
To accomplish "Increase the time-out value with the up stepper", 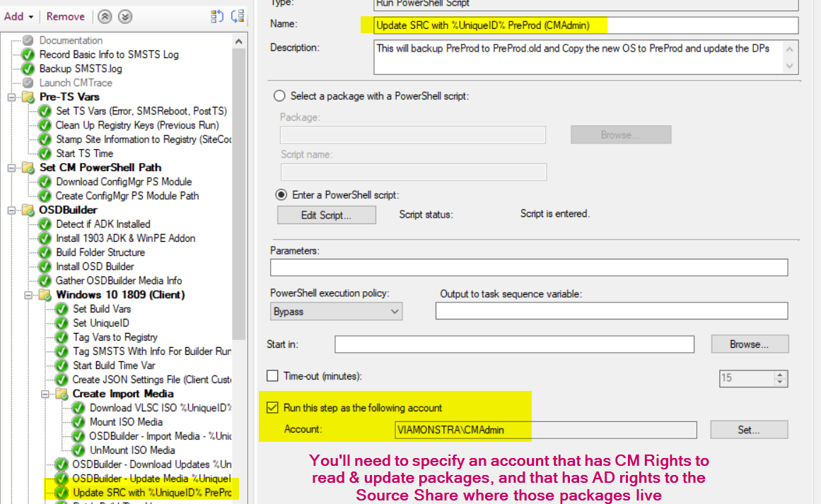I will [x=779, y=375].
